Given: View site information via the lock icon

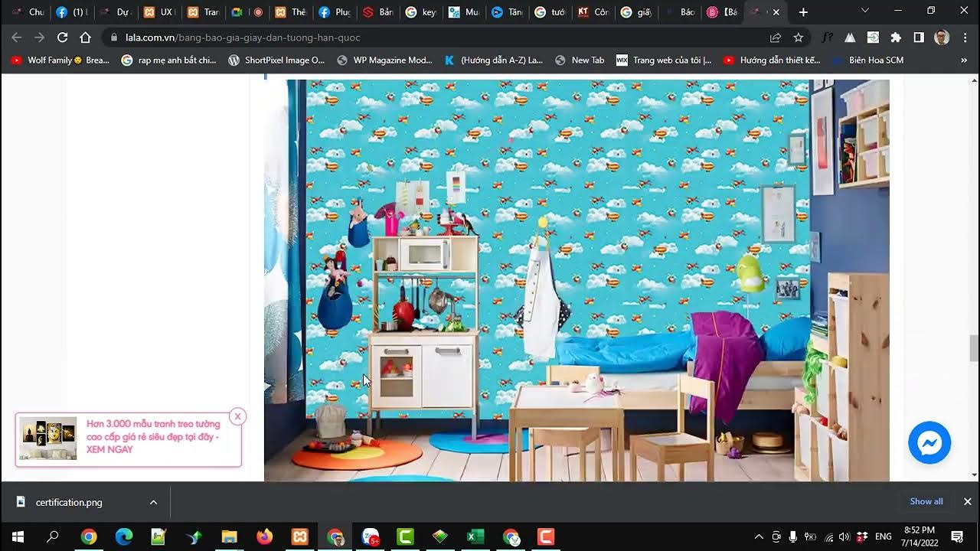Looking at the screenshot, I should click(114, 37).
